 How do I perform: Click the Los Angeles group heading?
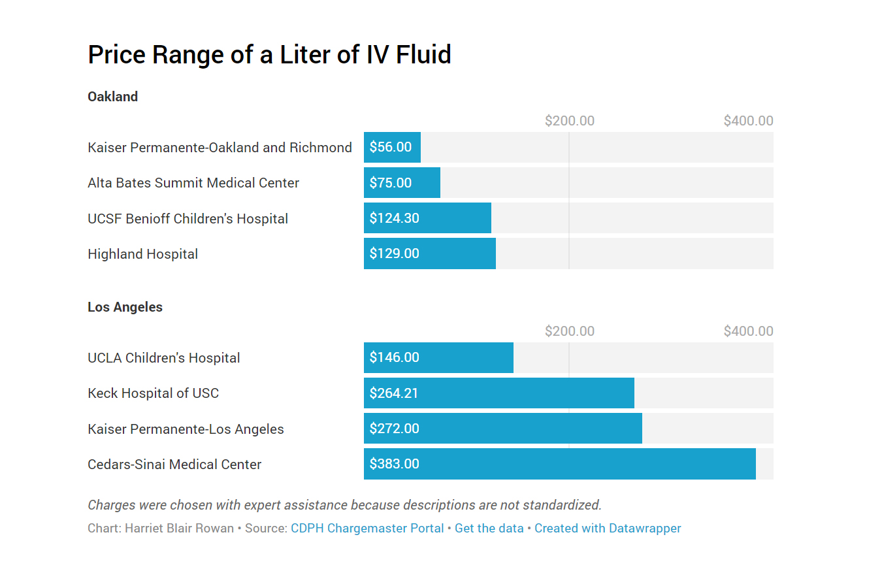(x=125, y=307)
